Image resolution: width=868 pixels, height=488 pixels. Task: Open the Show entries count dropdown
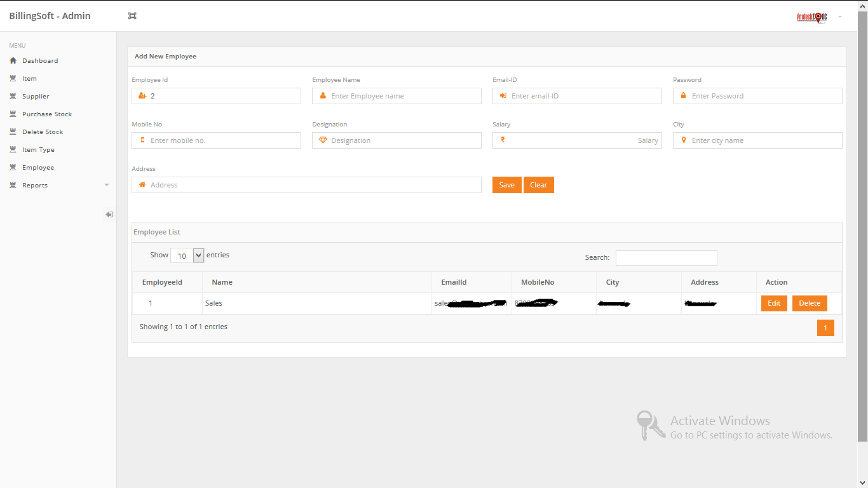pyautogui.click(x=187, y=255)
